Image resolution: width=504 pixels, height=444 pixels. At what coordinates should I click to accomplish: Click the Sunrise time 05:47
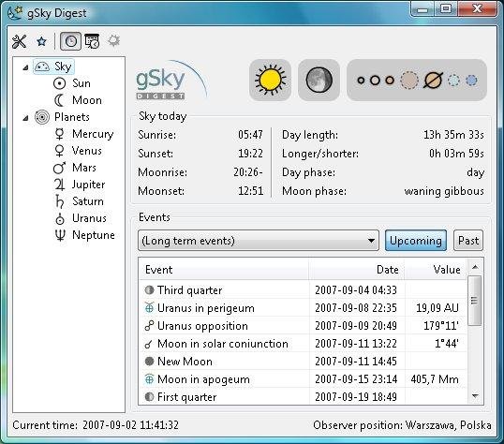[x=250, y=134]
